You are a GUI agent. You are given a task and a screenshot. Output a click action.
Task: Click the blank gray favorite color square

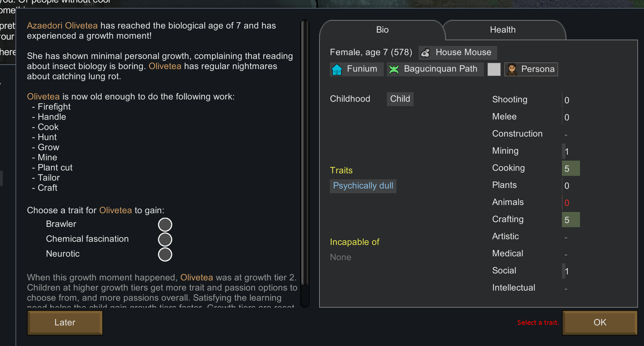tap(494, 69)
